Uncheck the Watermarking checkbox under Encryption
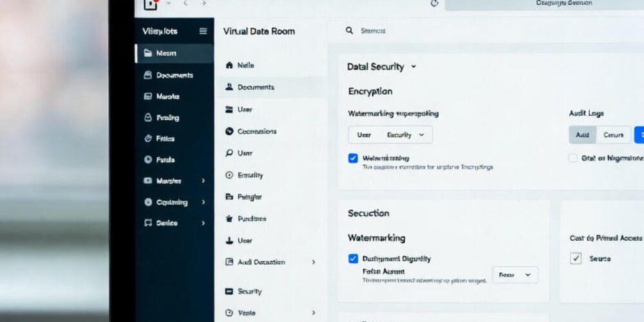Viewport: 644px width, 322px height. click(353, 158)
